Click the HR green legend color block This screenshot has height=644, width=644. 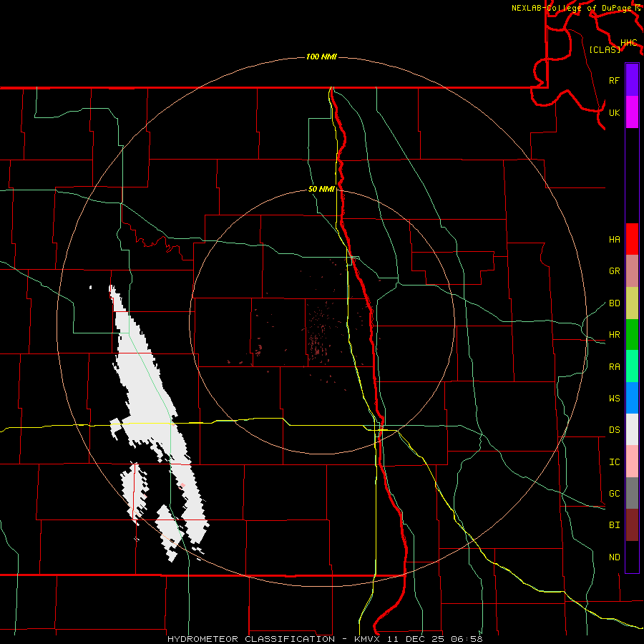pyautogui.click(x=632, y=335)
